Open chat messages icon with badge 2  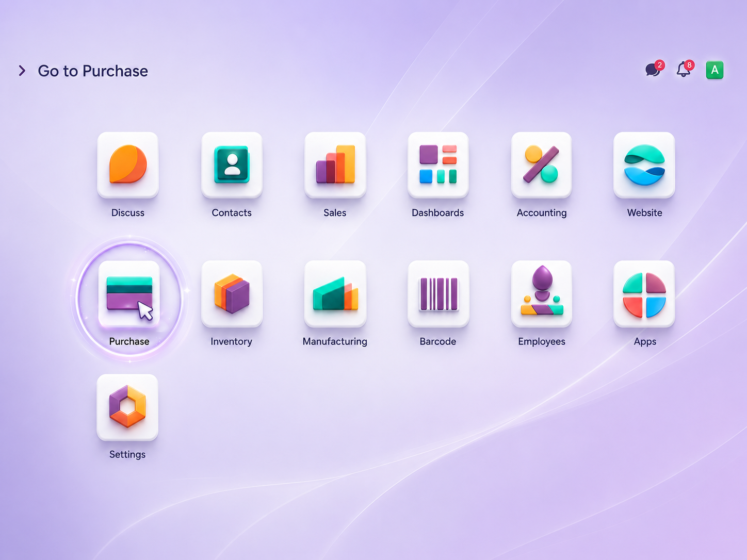(654, 69)
